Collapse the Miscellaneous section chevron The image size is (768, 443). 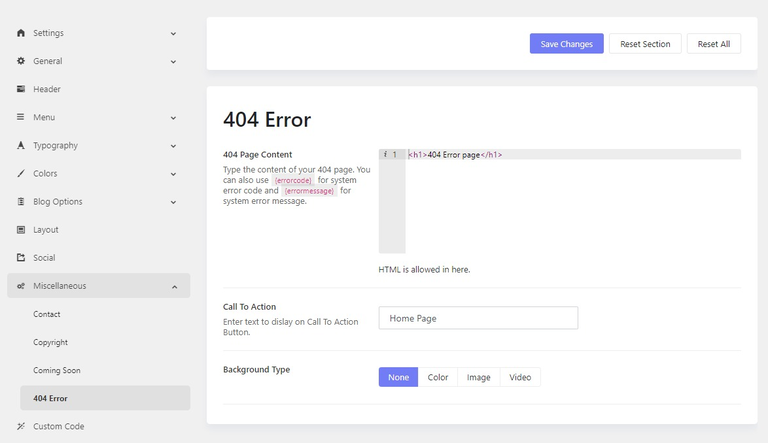coord(174,287)
